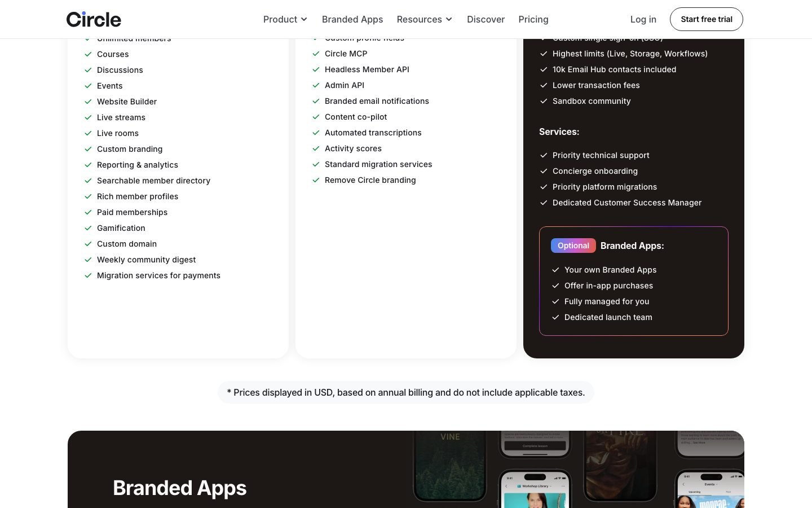Click the Circle logo
The image size is (812, 508).
(94, 19)
